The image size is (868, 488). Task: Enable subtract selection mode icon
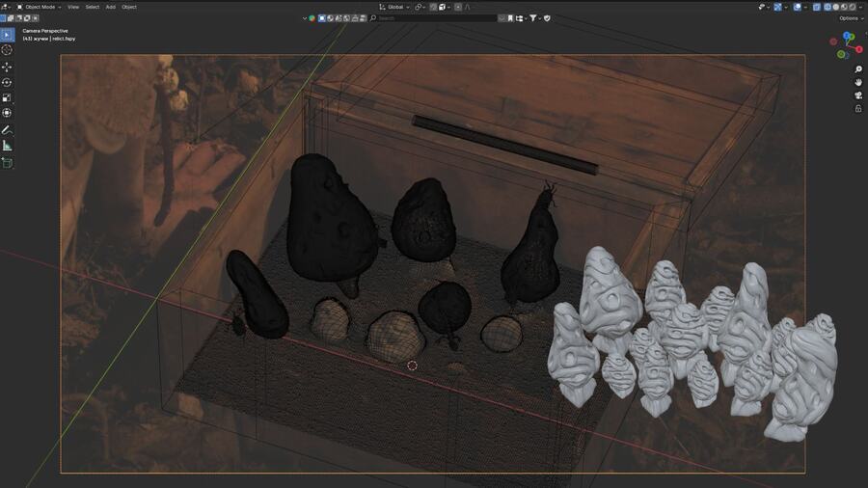(x=19, y=18)
